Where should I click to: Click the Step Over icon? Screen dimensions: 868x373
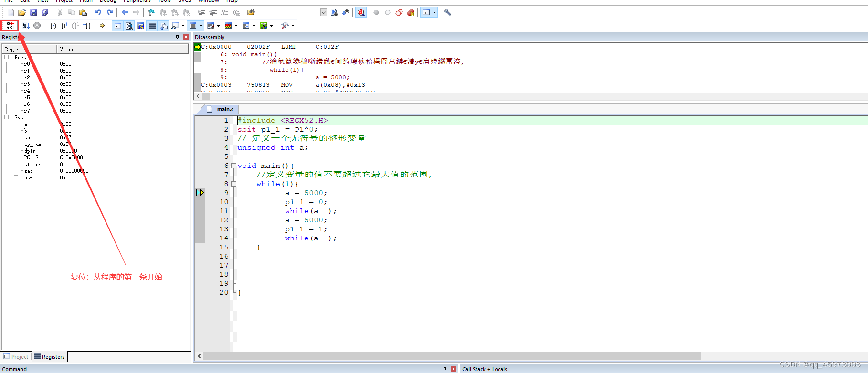point(64,26)
